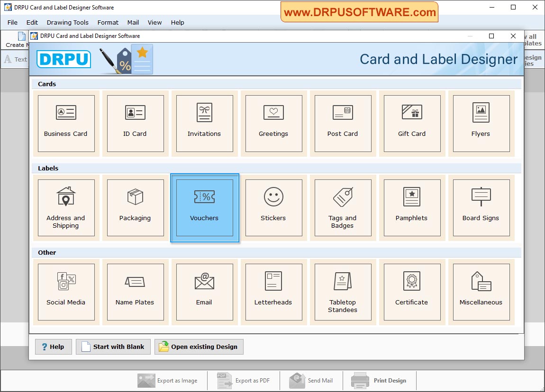The image size is (545, 392).
Task: Open an existing design
Action: [x=199, y=347]
